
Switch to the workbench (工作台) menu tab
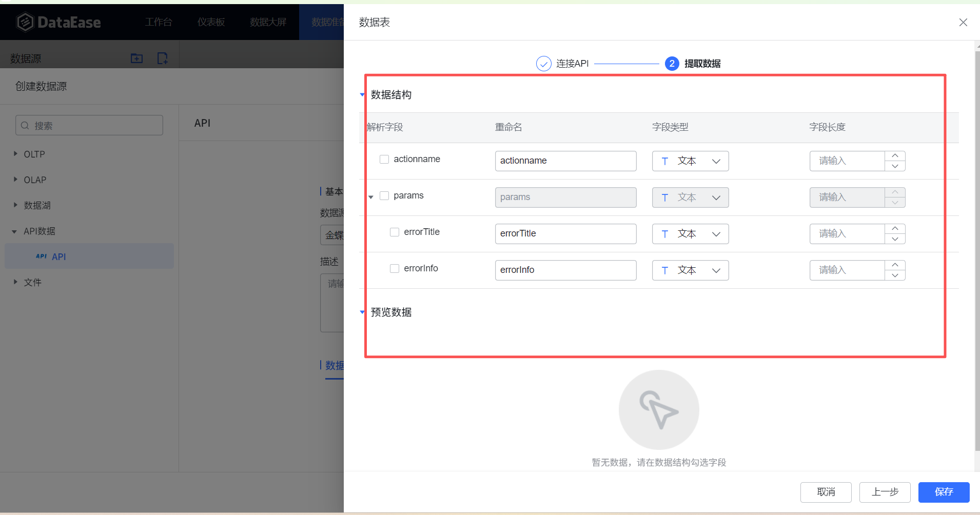159,22
